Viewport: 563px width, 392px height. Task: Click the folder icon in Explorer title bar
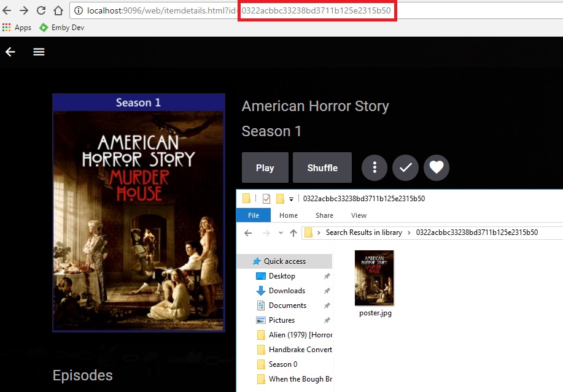click(246, 198)
